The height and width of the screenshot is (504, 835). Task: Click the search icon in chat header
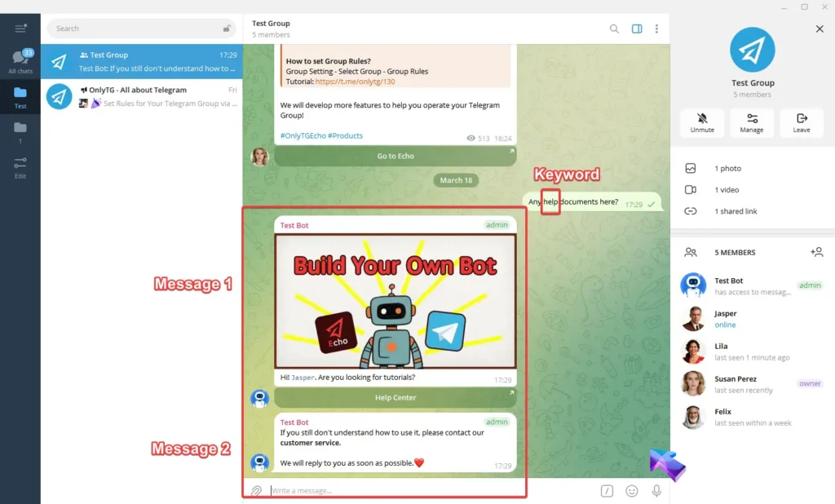[x=614, y=29]
